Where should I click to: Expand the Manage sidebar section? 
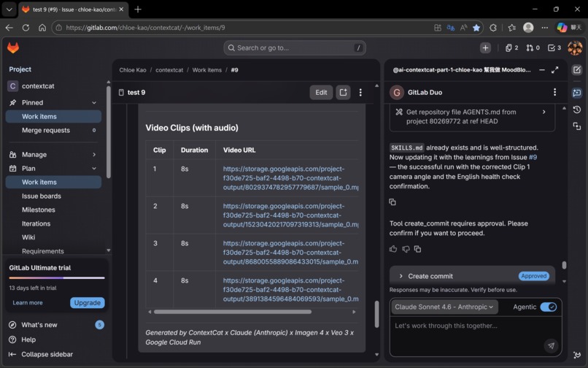click(94, 154)
